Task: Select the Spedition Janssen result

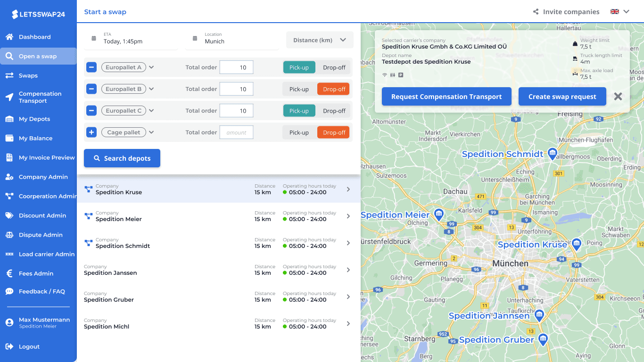Action: pyautogui.click(x=219, y=270)
